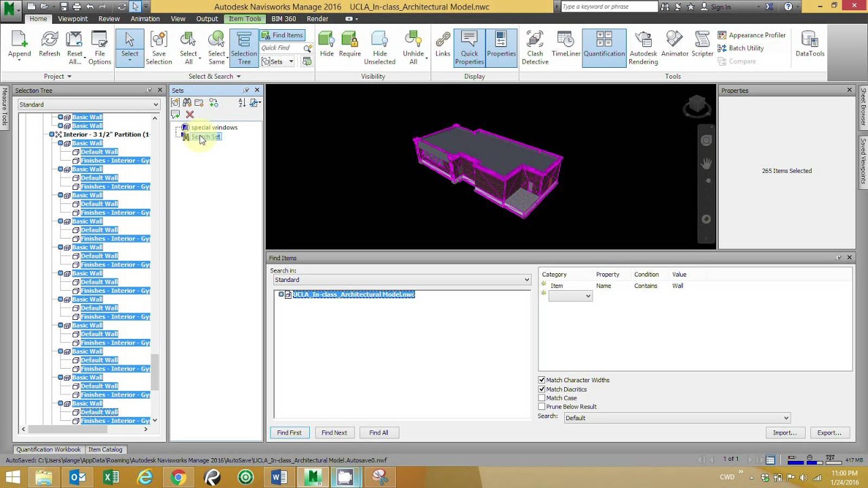Click Save Search binoculars icon in Sets panel
Screen dimensions: 868x488
click(x=187, y=103)
